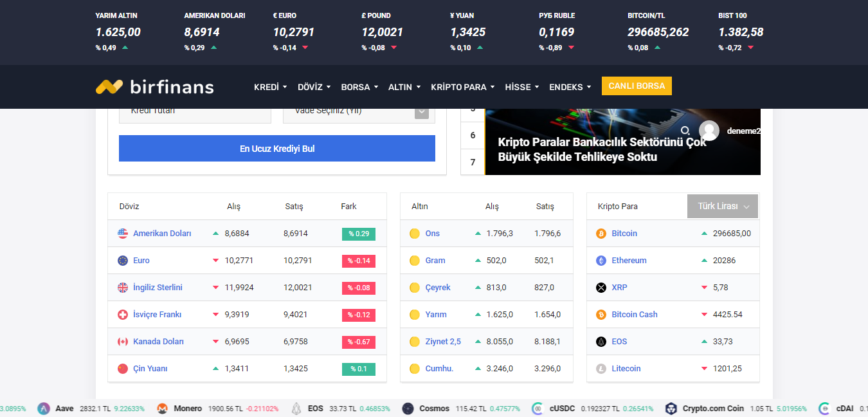Click the % -0.67 Fark badge

359,342
